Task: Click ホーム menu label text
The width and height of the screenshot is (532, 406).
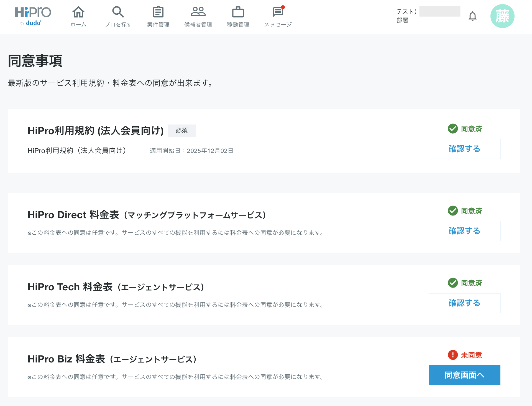Action: (78, 24)
